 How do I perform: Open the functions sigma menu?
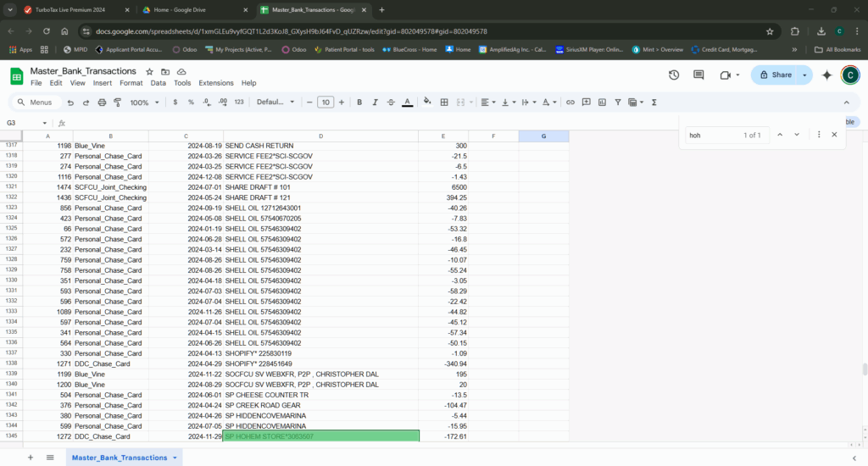click(654, 103)
